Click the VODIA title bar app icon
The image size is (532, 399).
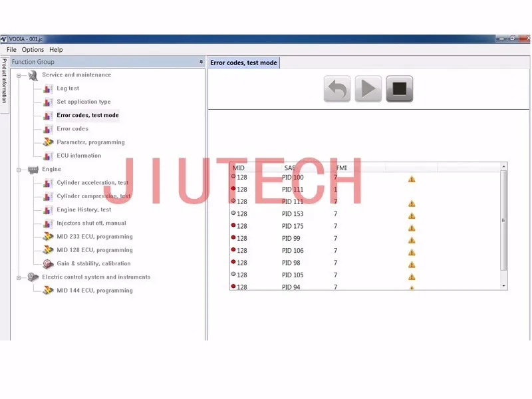[4, 39]
